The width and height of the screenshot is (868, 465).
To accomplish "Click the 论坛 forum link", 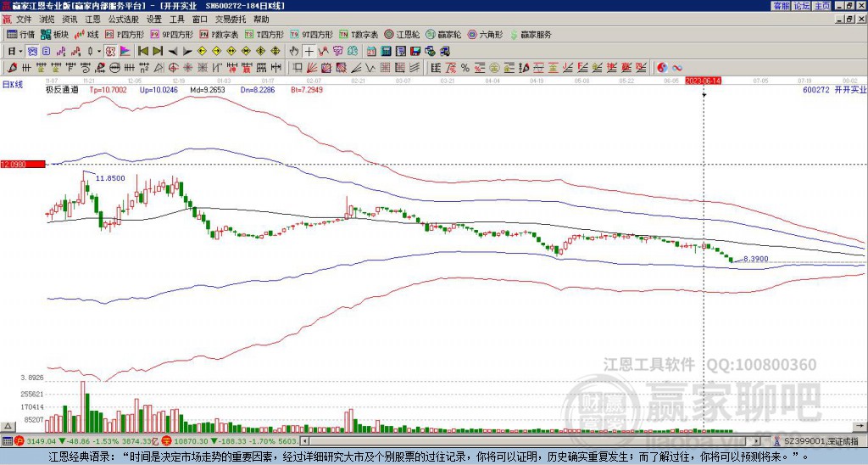I will click(801, 6).
